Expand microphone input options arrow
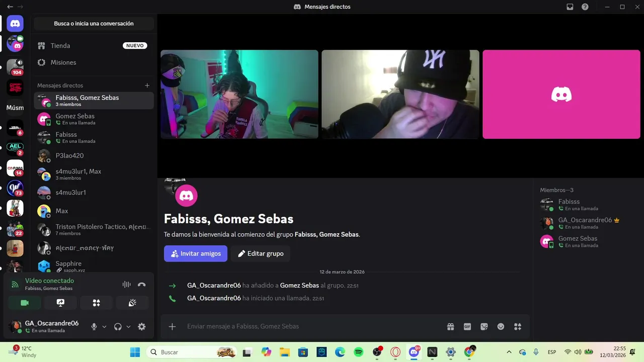The height and width of the screenshot is (362, 644). pos(104,326)
